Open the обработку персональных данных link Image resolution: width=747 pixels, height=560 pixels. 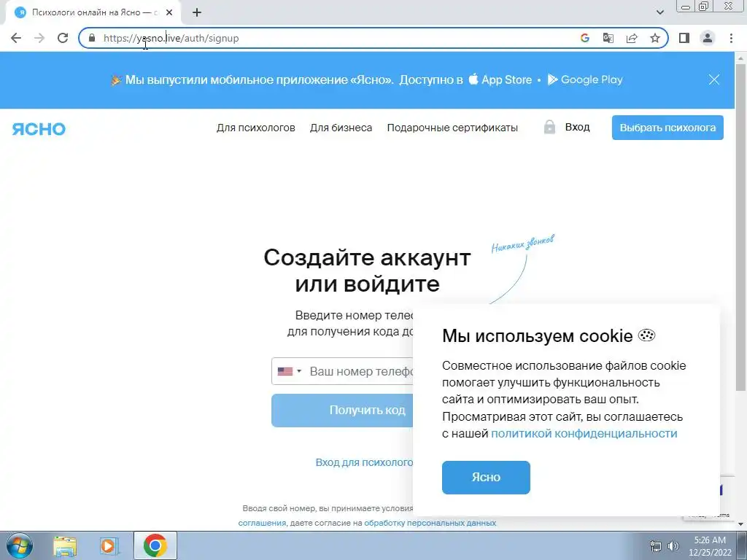[x=430, y=523]
